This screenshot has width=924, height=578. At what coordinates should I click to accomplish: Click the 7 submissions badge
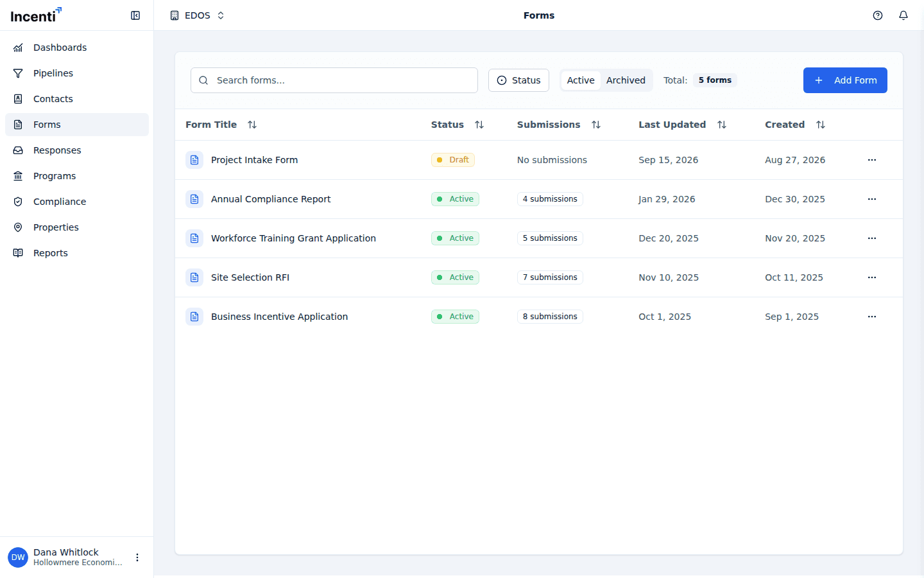[550, 277]
